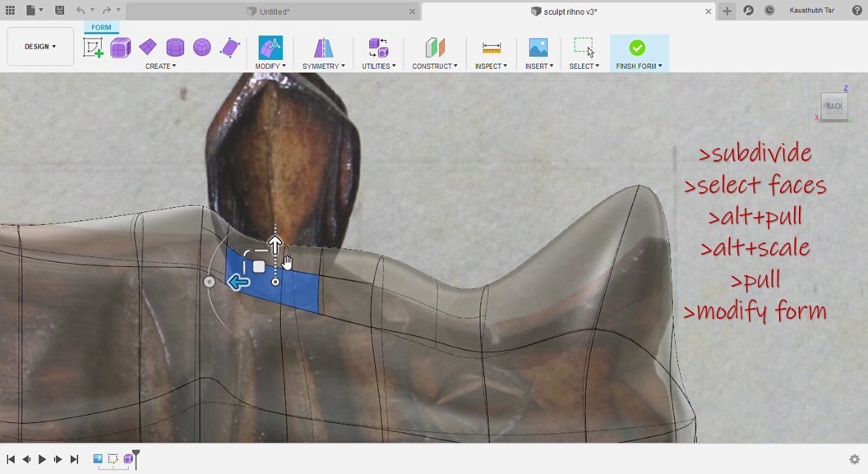Expand the FINISH FORM menu

click(639, 66)
